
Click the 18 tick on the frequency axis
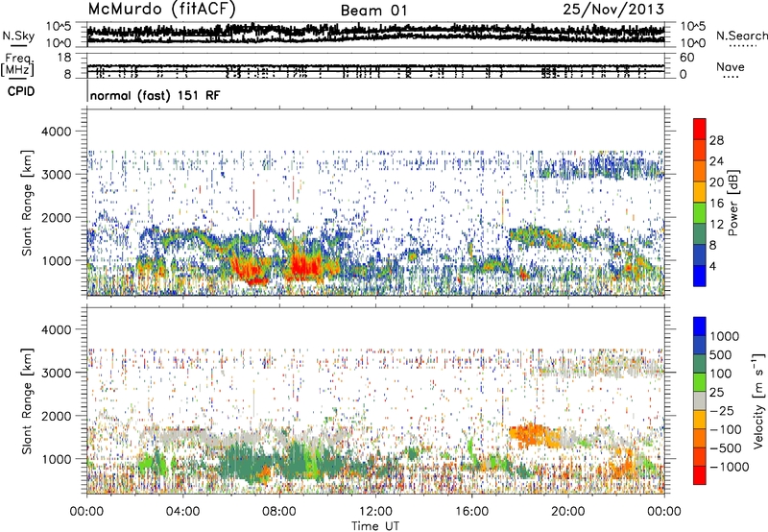tap(63, 58)
